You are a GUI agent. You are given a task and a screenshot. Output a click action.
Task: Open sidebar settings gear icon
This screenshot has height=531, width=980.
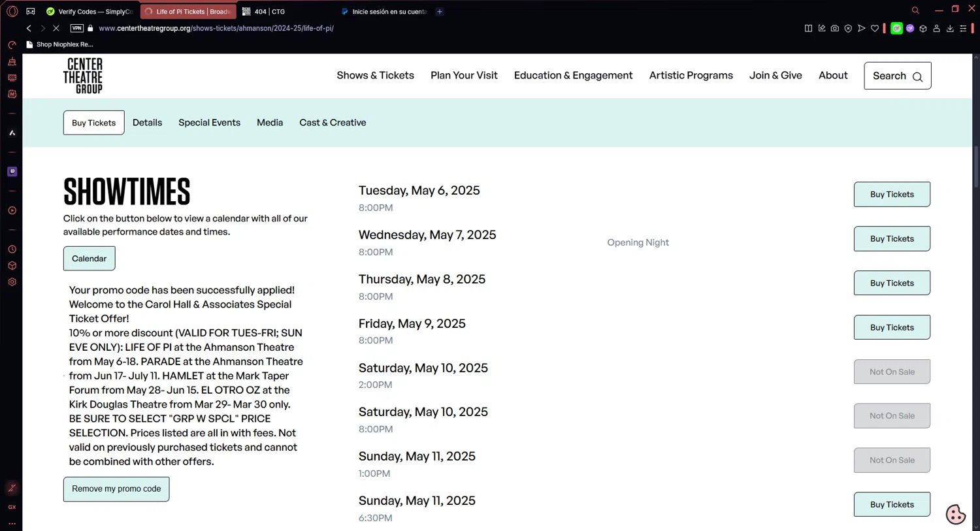point(12,282)
